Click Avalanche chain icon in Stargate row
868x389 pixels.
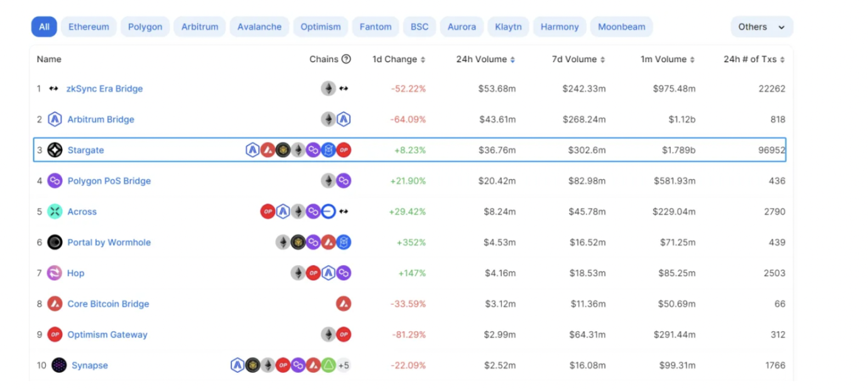pyautogui.click(x=268, y=150)
